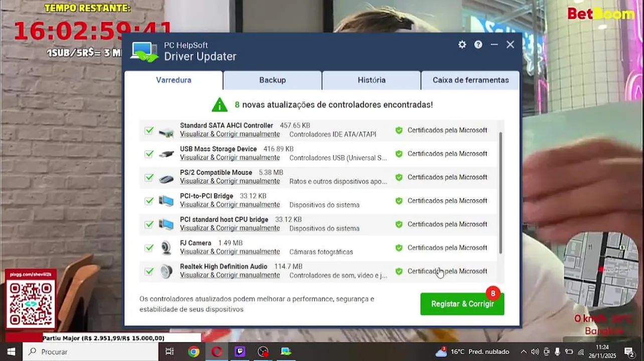
Task: Click the green shield on FJ Camera row
Action: 399,248
